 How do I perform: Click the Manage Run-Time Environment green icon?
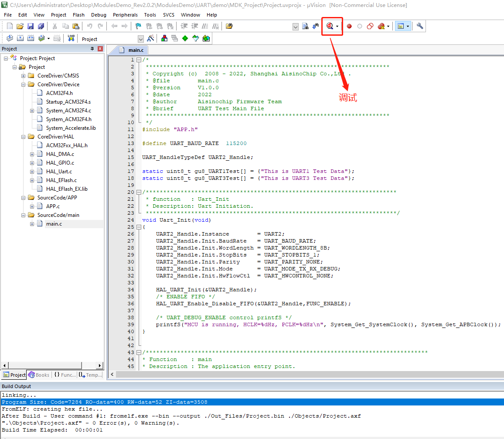[x=185, y=39]
